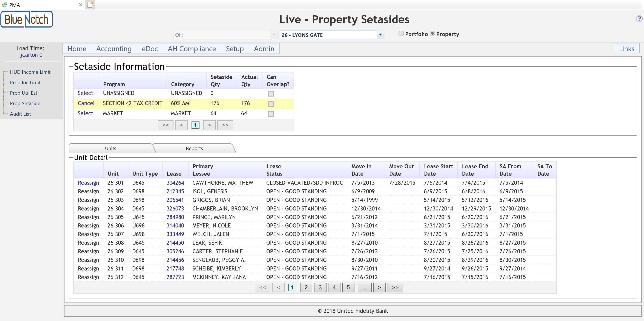Click the help question mark icon
The height and width of the screenshot is (321, 644).
pos(639,18)
